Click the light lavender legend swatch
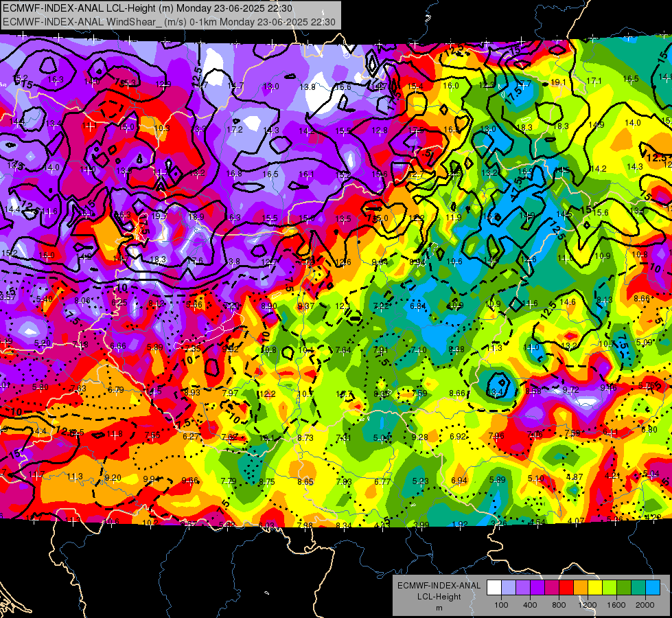672x618 pixels. point(509,588)
